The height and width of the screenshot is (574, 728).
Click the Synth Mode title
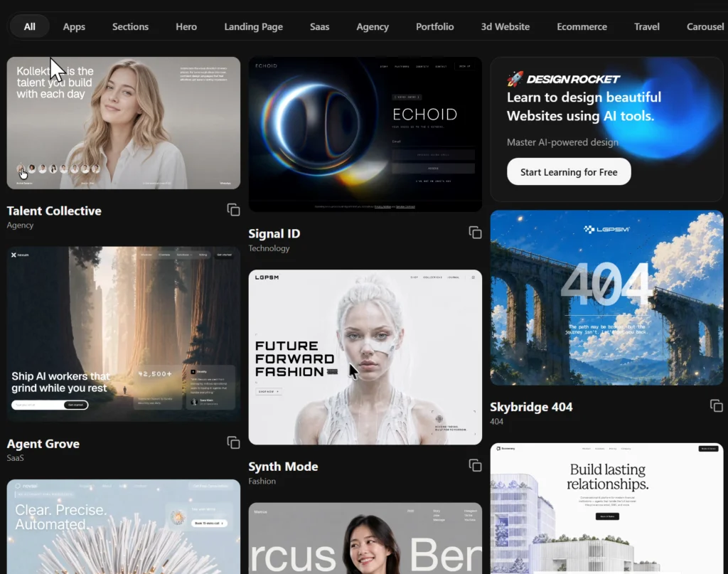click(283, 467)
